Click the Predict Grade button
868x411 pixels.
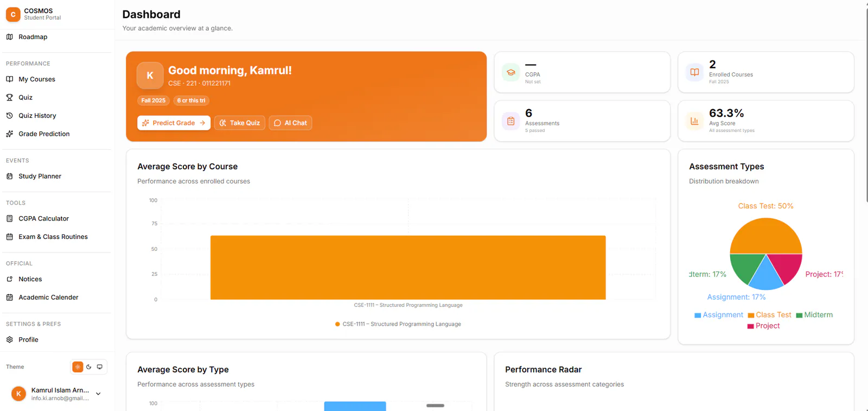(x=174, y=123)
